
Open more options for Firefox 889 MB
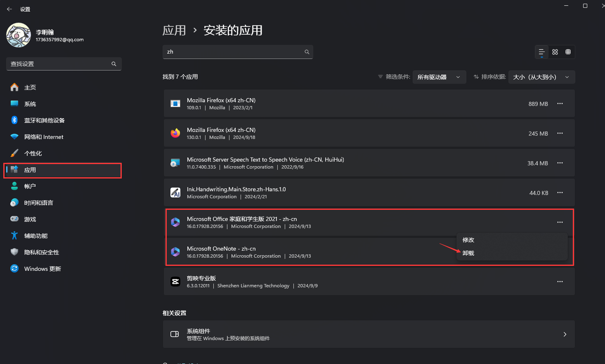(x=560, y=104)
